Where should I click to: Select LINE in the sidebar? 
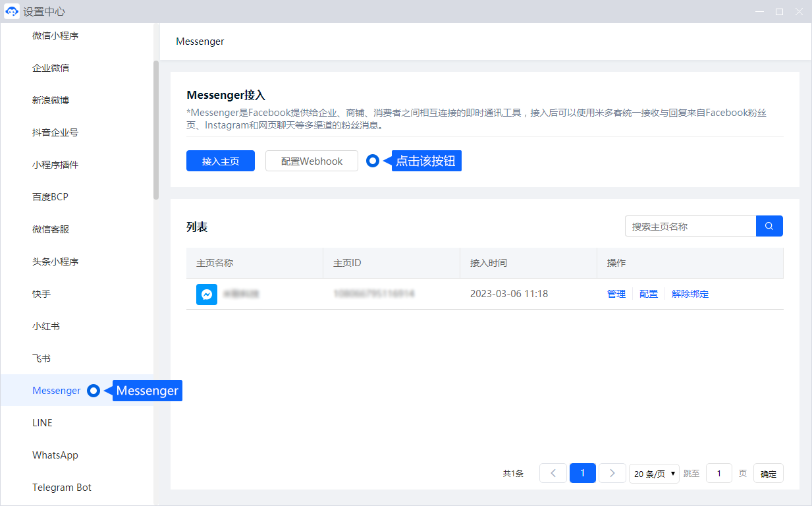[42, 423]
